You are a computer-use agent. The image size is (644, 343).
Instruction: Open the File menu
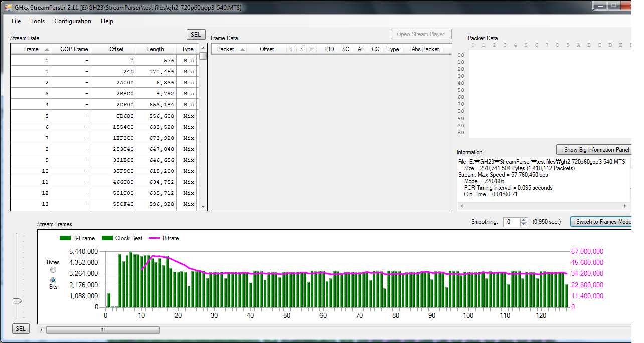pos(16,21)
